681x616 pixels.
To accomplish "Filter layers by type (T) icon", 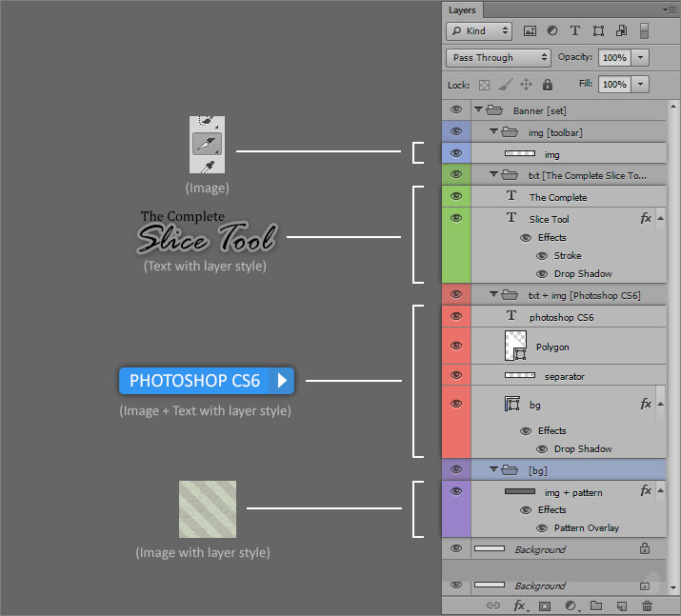I will (x=575, y=30).
